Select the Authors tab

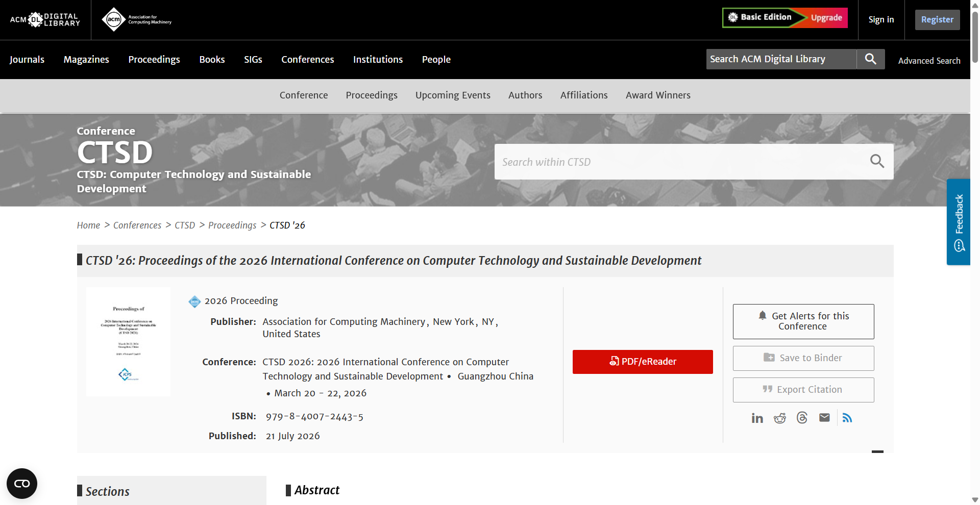(x=525, y=95)
